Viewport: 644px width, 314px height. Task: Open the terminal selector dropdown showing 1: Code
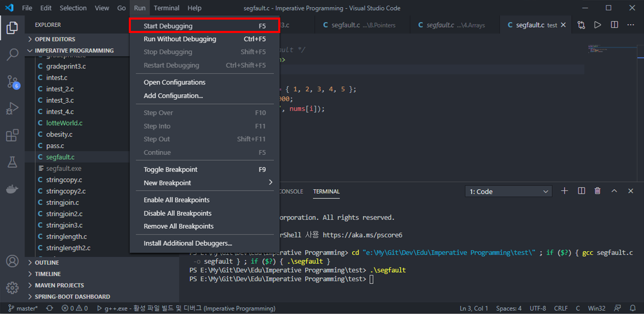(x=509, y=191)
